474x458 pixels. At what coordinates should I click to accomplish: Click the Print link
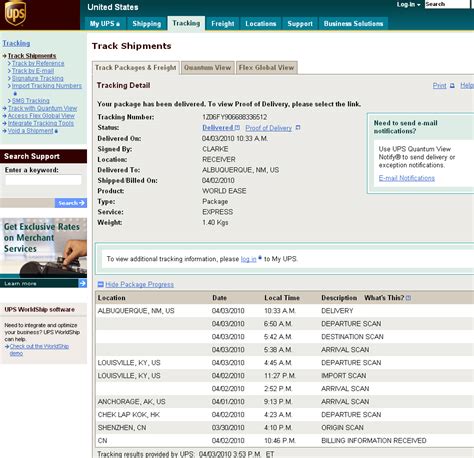tap(439, 86)
